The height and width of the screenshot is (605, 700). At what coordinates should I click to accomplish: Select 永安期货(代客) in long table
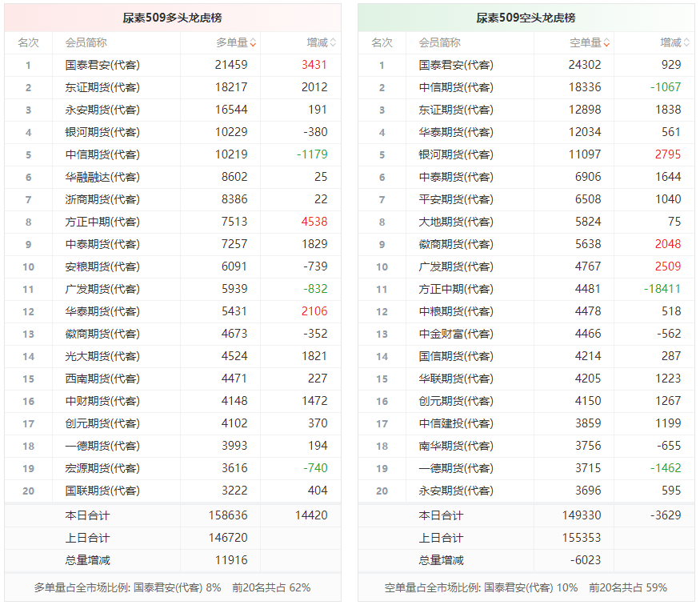[102, 110]
